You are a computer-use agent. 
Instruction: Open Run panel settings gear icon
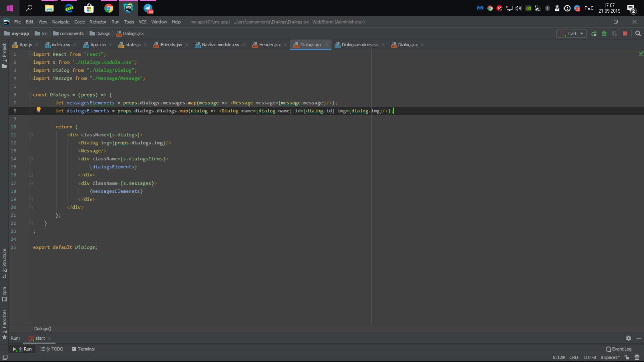point(628,338)
